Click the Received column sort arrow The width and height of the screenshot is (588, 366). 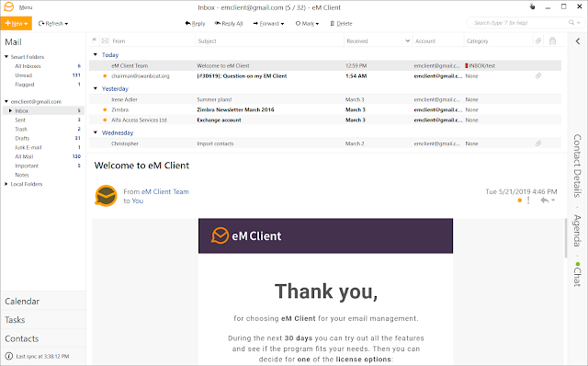click(x=408, y=40)
